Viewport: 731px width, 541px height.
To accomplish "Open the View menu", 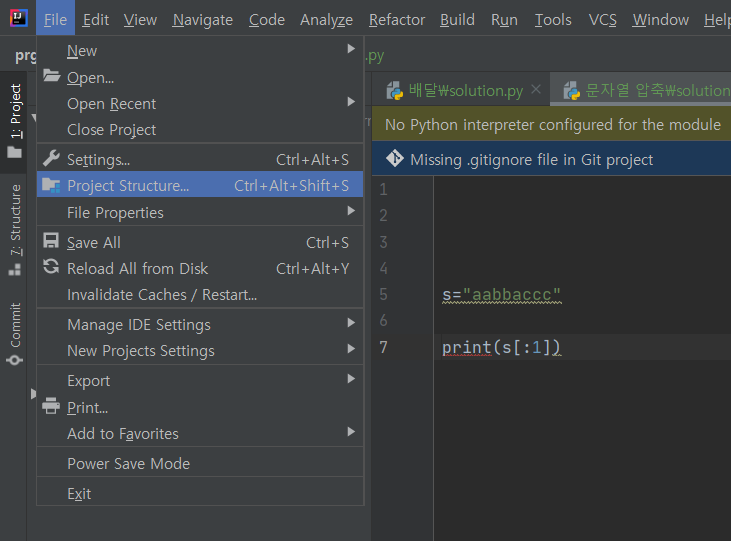I will click(140, 20).
